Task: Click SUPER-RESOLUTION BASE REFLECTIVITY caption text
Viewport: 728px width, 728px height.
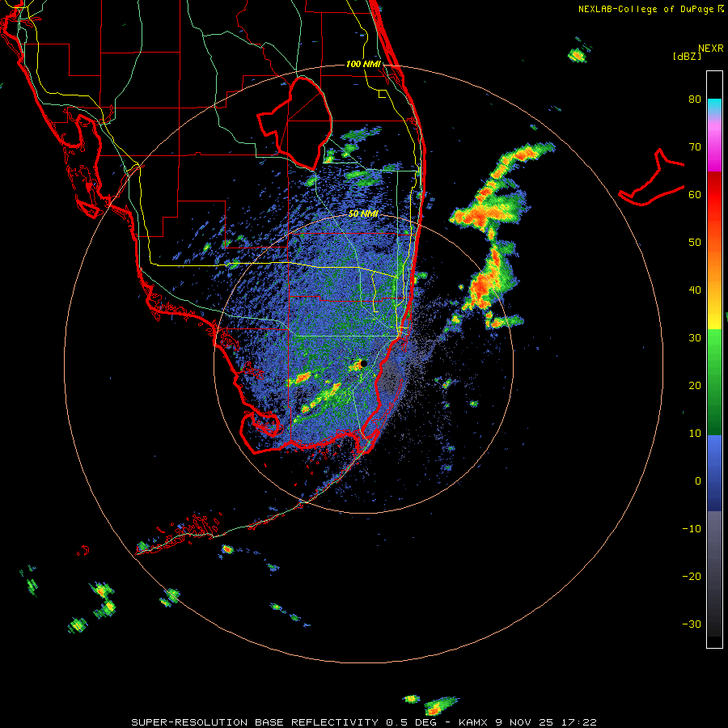Action: pos(255,722)
